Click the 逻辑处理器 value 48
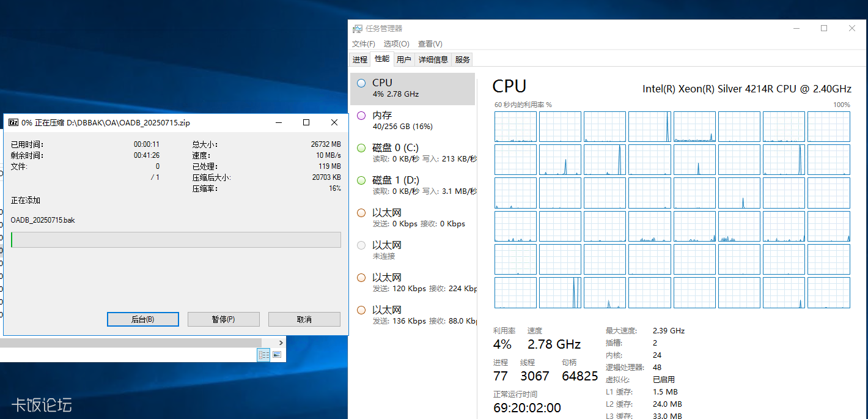Viewport: 868px width, 419px height. [x=657, y=368]
